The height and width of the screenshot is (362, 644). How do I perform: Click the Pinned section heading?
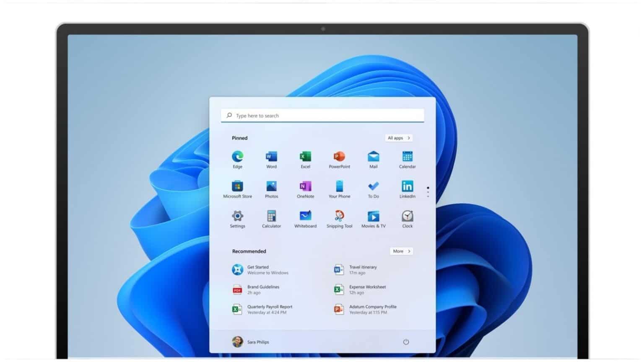(x=240, y=138)
